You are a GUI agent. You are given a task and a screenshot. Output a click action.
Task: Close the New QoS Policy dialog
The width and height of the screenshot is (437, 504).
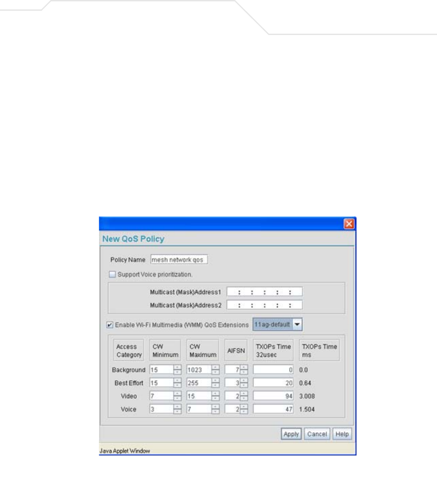[349, 224]
